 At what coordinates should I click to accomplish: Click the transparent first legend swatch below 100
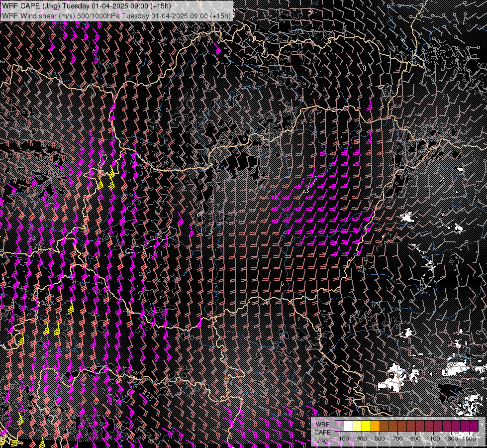(x=339, y=426)
